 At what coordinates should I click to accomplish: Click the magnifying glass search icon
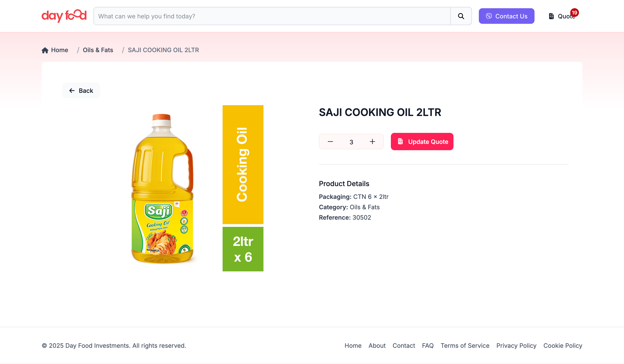[x=461, y=16]
